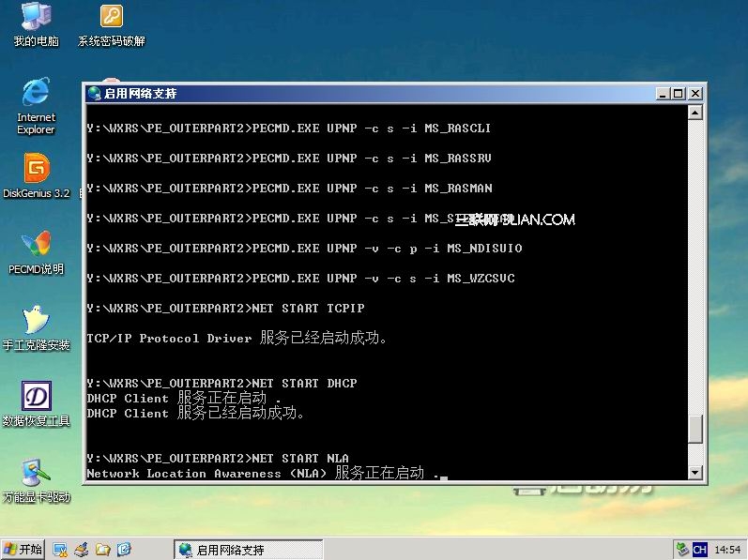Close the 启用网络支持 window
This screenshot has height=560, width=748.
click(695, 94)
